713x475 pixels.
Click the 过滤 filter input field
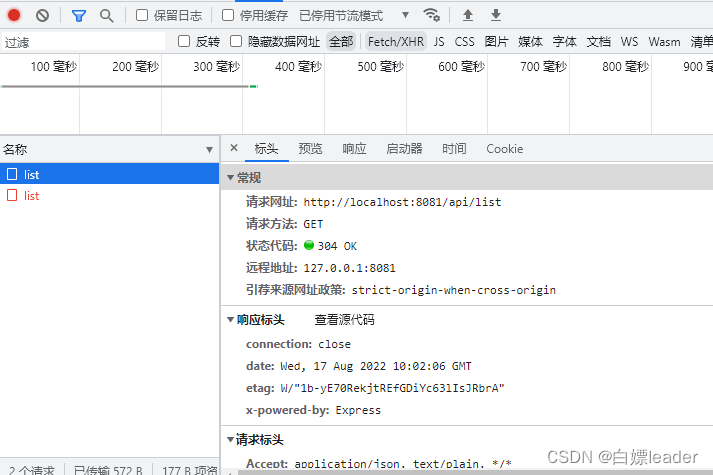82,42
